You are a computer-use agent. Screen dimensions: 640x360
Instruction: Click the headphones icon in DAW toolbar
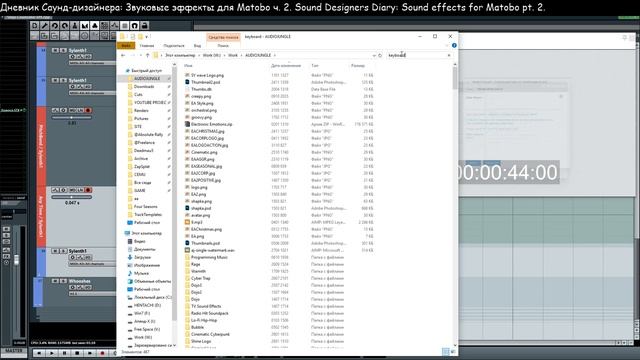pos(135,26)
